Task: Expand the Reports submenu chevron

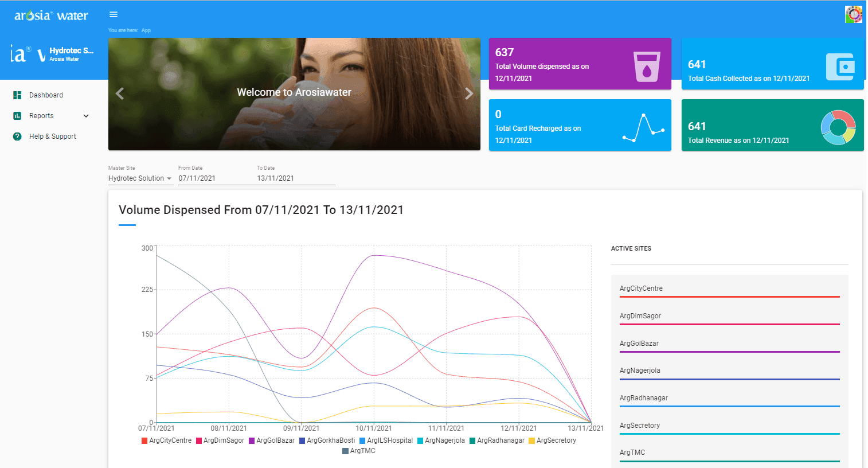Action: [x=86, y=116]
